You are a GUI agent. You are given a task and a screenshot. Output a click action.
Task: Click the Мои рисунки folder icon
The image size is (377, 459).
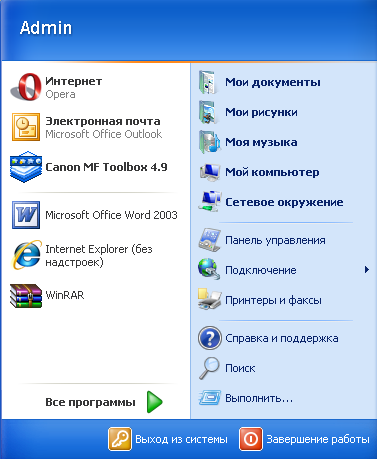point(208,112)
